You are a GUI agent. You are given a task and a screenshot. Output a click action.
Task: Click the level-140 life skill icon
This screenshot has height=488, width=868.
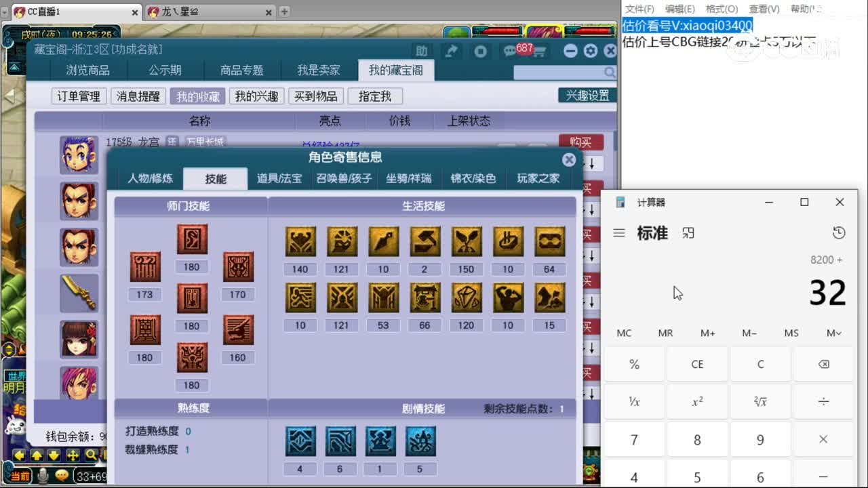point(300,241)
